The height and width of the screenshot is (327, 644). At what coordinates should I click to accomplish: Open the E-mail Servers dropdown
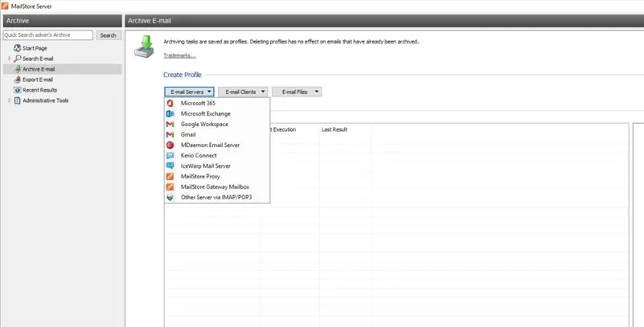pos(189,92)
